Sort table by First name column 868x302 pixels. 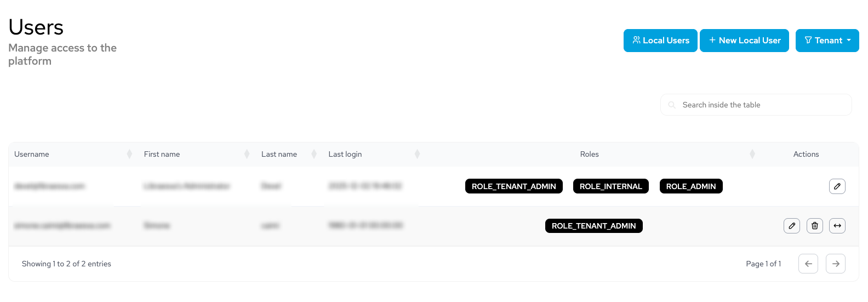click(x=247, y=155)
